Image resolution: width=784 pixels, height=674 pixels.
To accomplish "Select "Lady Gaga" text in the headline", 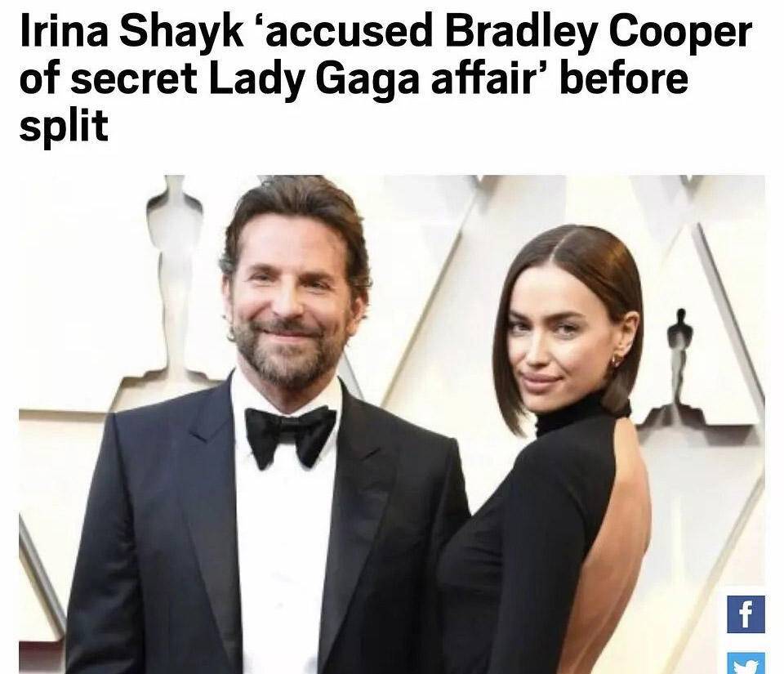I will (x=314, y=79).
